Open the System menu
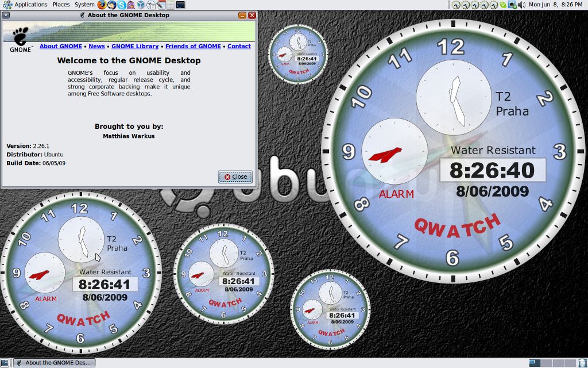The image size is (588, 368). pyautogui.click(x=84, y=5)
